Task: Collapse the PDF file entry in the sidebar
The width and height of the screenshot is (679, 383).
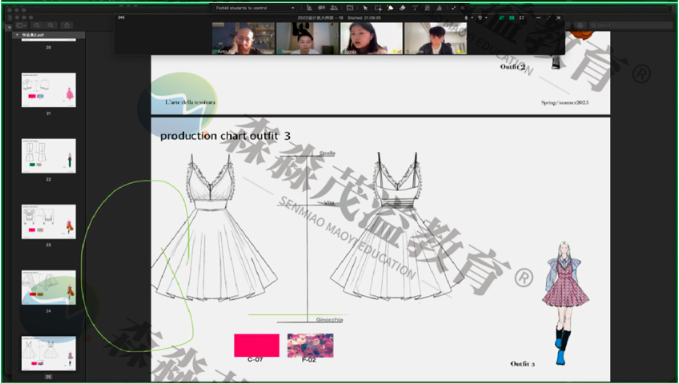Action: click(x=17, y=35)
